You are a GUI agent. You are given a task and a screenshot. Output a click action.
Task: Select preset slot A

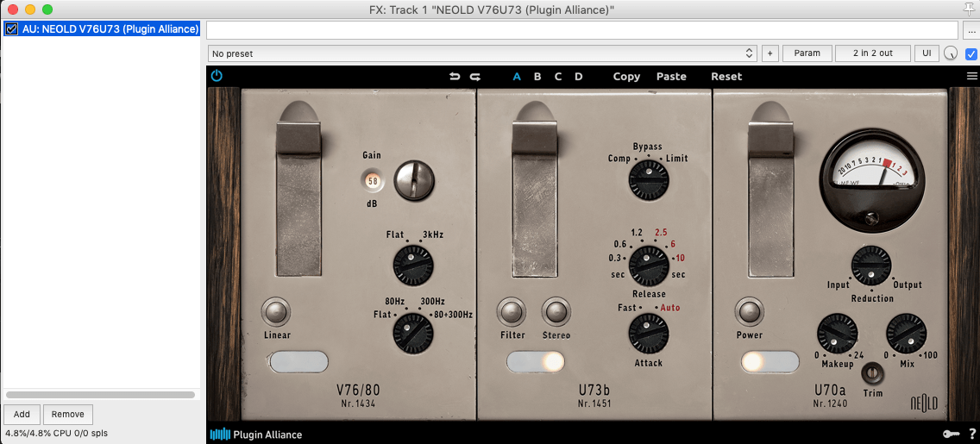pyautogui.click(x=517, y=77)
